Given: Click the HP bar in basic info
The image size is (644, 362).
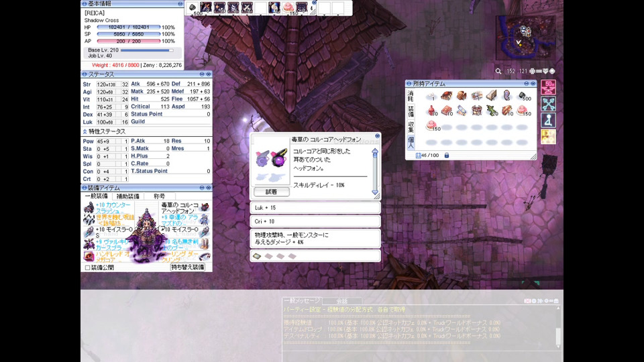Looking at the screenshot, I should pyautogui.click(x=129, y=27).
